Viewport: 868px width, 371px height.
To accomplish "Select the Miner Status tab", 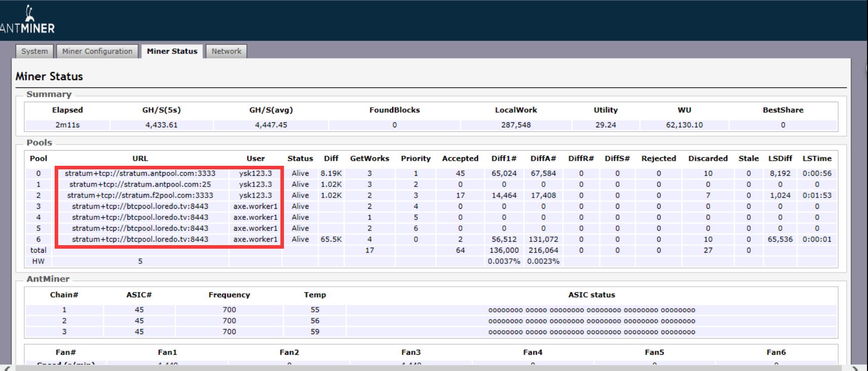I will [x=172, y=52].
